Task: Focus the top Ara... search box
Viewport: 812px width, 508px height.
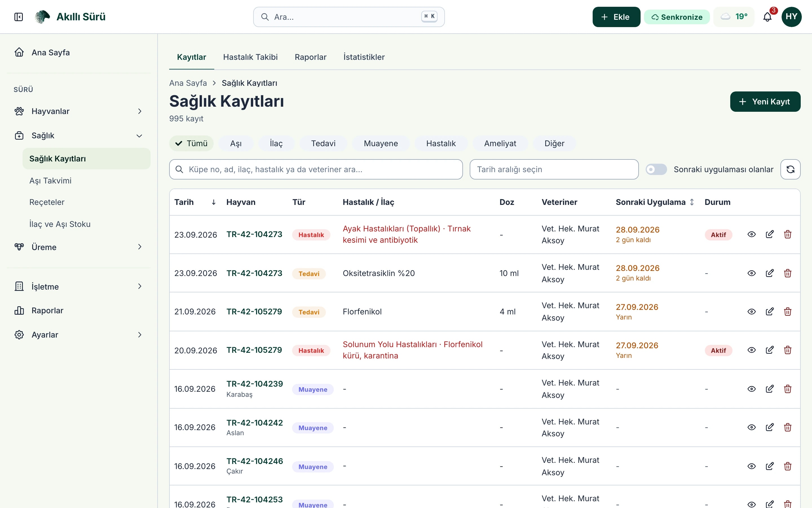Action: [x=348, y=17]
